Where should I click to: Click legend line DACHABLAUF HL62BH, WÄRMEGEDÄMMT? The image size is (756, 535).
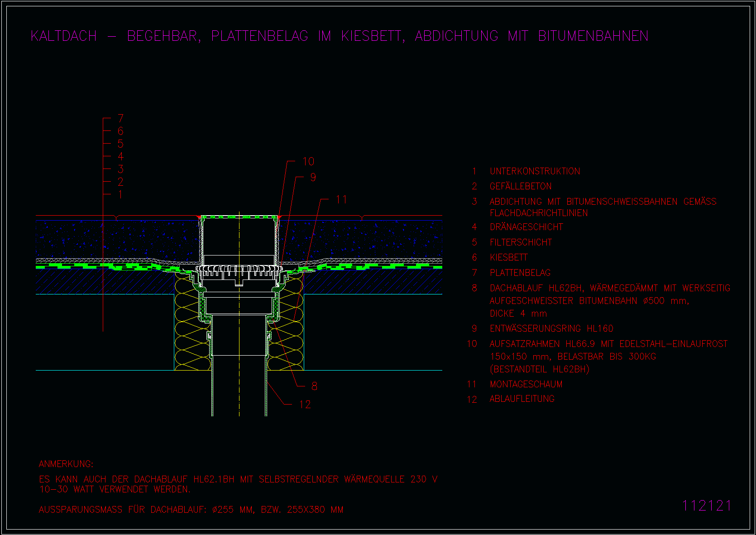coord(610,288)
